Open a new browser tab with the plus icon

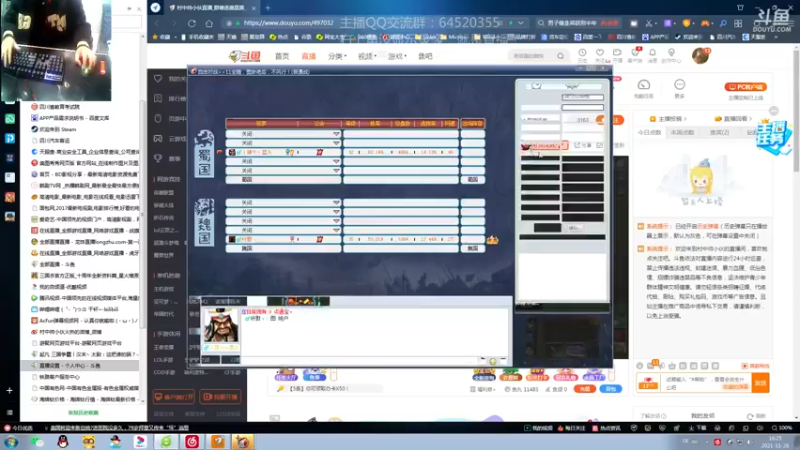pos(268,8)
